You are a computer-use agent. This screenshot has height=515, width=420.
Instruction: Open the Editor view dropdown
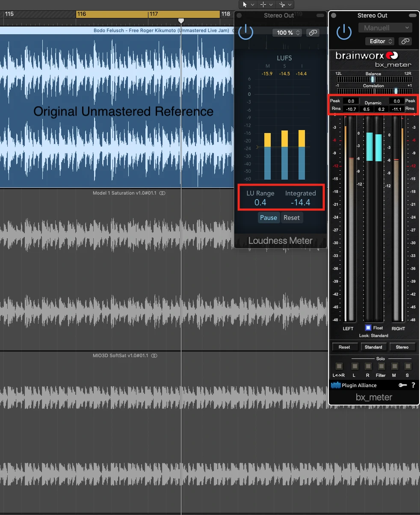[379, 41]
